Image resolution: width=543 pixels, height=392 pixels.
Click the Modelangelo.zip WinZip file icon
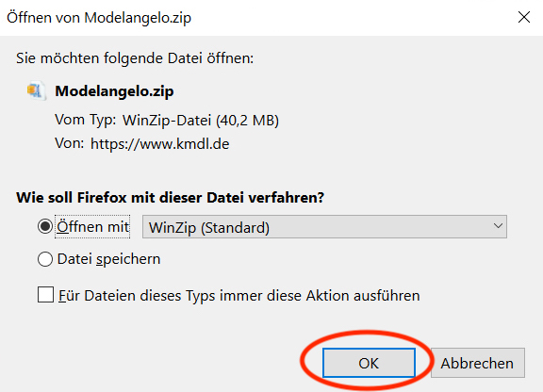click(37, 91)
